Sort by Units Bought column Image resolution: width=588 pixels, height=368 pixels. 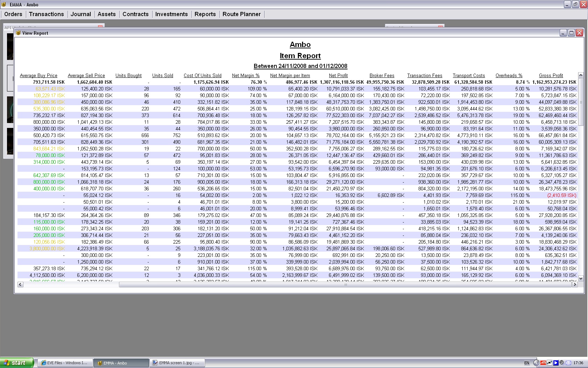pos(128,75)
